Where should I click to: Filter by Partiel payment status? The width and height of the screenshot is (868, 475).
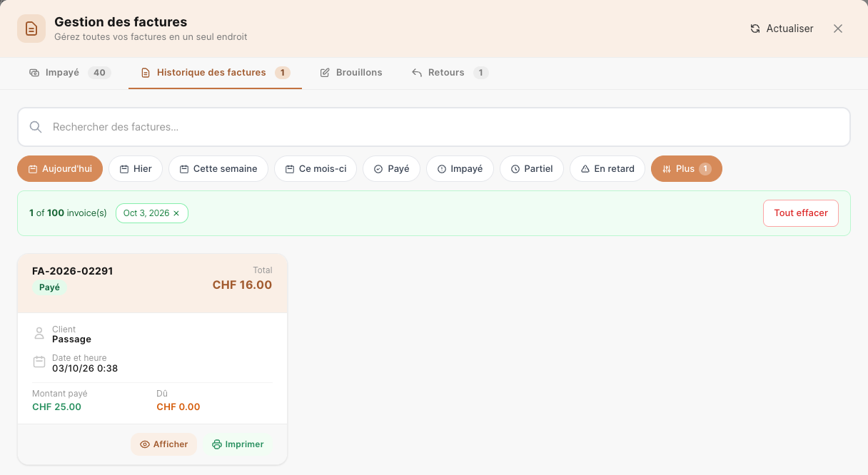click(x=532, y=169)
